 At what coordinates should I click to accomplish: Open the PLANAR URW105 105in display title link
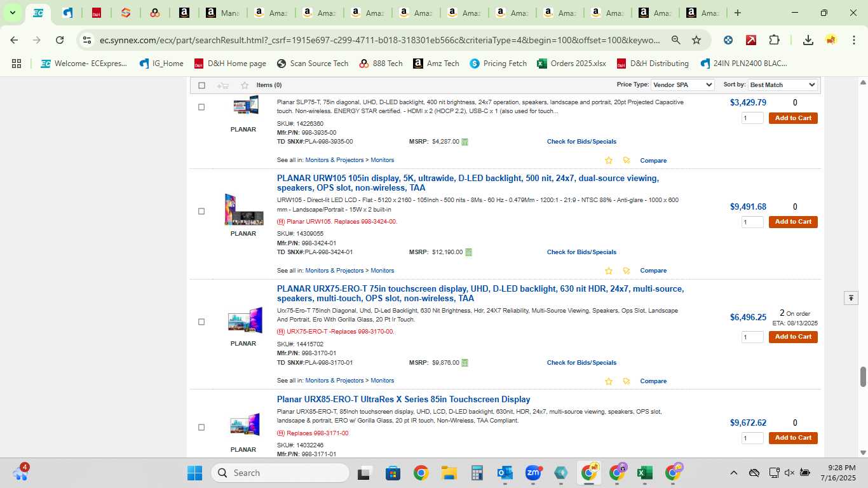coord(468,183)
